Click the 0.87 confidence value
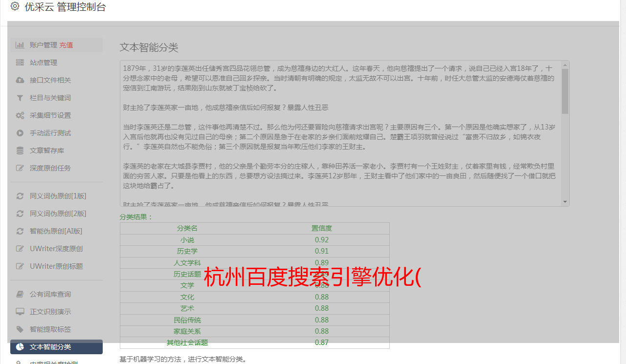Image resolution: width=626 pixels, height=364 pixels. pyautogui.click(x=322, y=343)
